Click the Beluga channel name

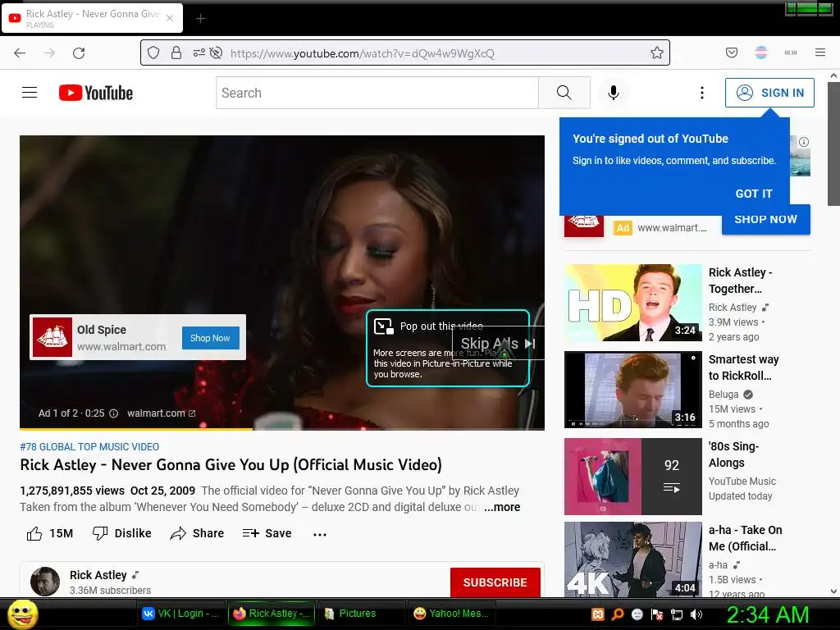724,395
